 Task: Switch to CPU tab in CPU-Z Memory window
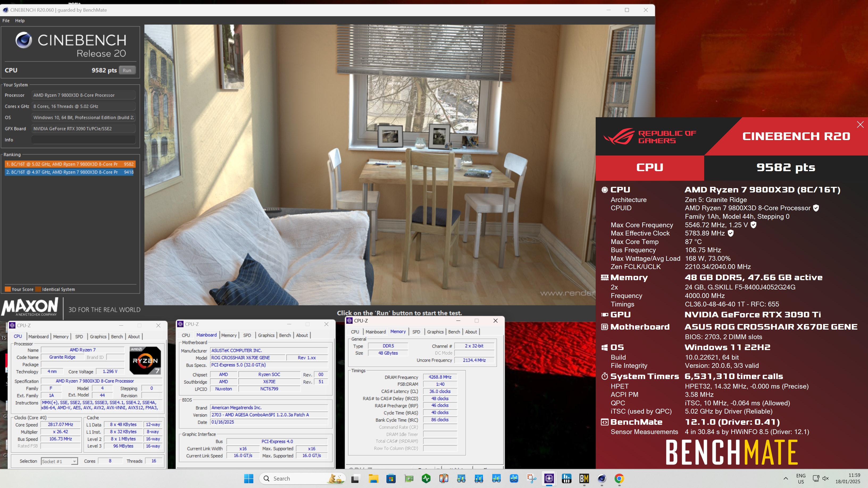pos(355,332)
